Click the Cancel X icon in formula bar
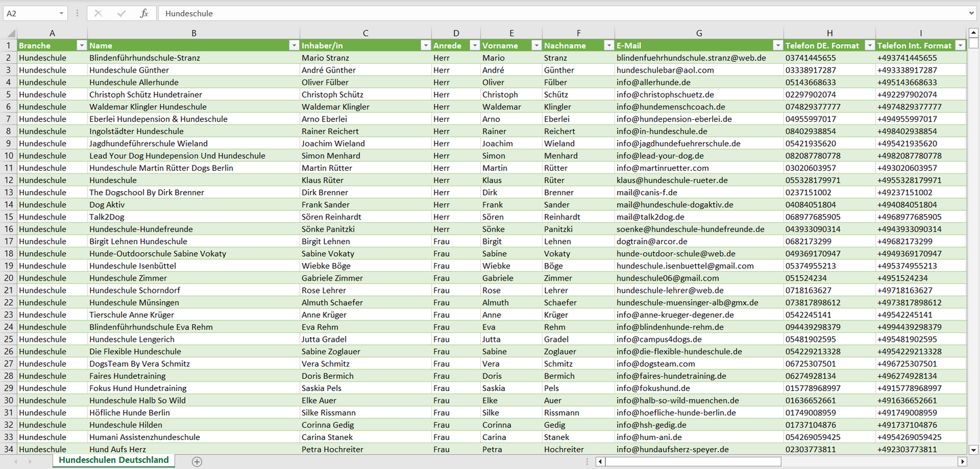980x469 pixels. point(98,14)
